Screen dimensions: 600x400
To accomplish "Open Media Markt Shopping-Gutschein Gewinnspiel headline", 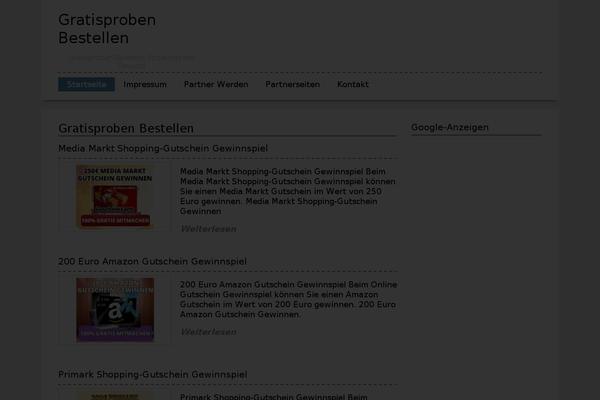I will (x=163, y=148).
